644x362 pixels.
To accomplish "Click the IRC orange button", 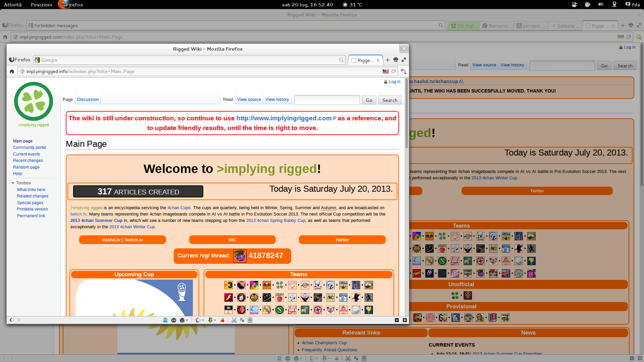I will (x=232, y=240).
